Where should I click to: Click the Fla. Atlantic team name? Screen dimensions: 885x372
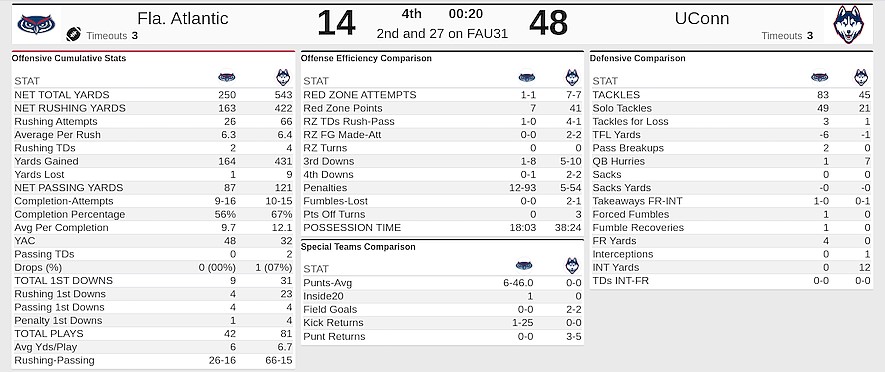click(183, 19)
